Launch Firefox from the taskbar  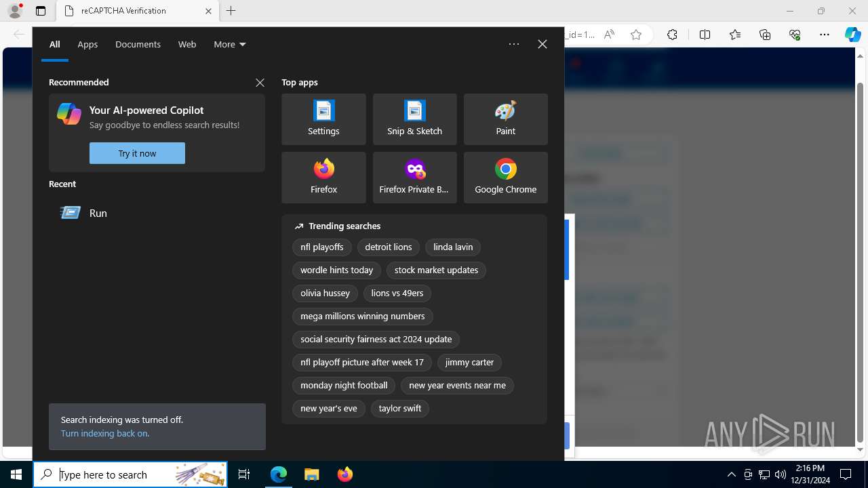click(x=345, y=474)
